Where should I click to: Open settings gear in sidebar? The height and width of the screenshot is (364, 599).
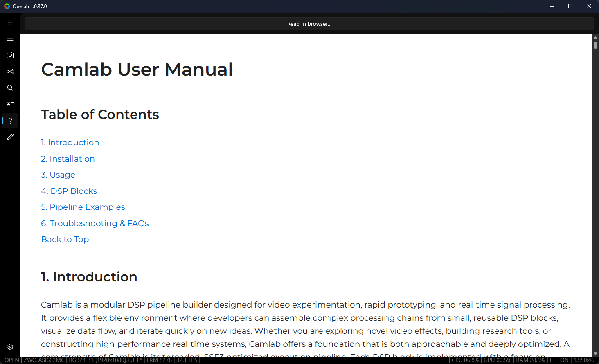(x=10, y=347)
